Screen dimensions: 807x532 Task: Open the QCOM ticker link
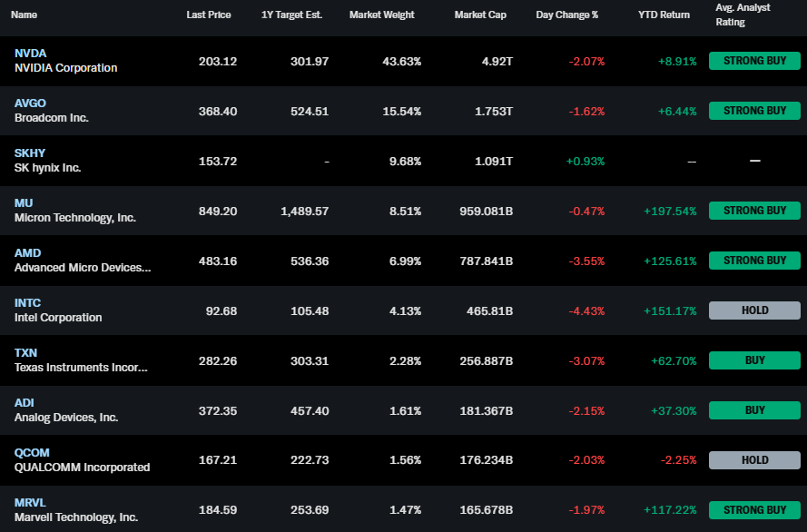click(x=32, y=452)
